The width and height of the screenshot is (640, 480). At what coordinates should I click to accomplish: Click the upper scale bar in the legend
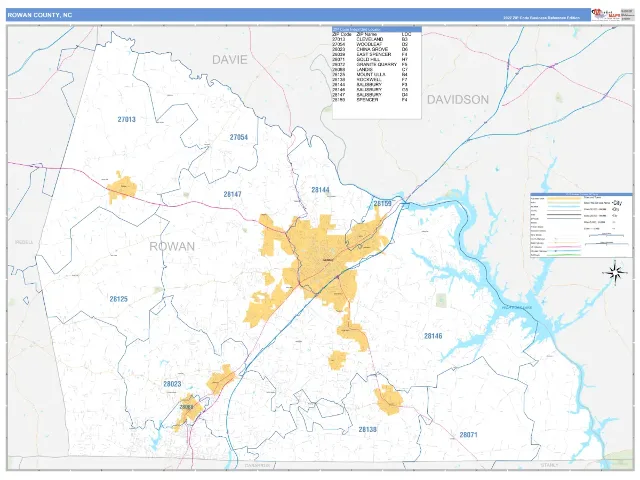(607, 235)
